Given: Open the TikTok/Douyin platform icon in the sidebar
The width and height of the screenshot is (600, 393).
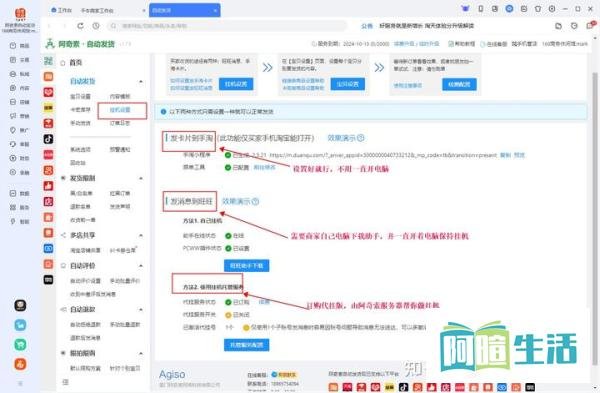Looking at the screenshot, I should click(x=48, y=139).
